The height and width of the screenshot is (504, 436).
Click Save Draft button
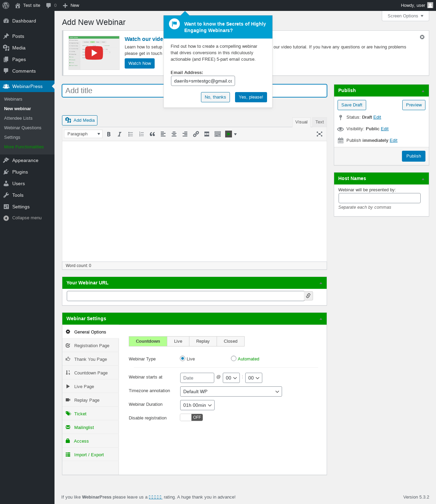click(352, 105)
